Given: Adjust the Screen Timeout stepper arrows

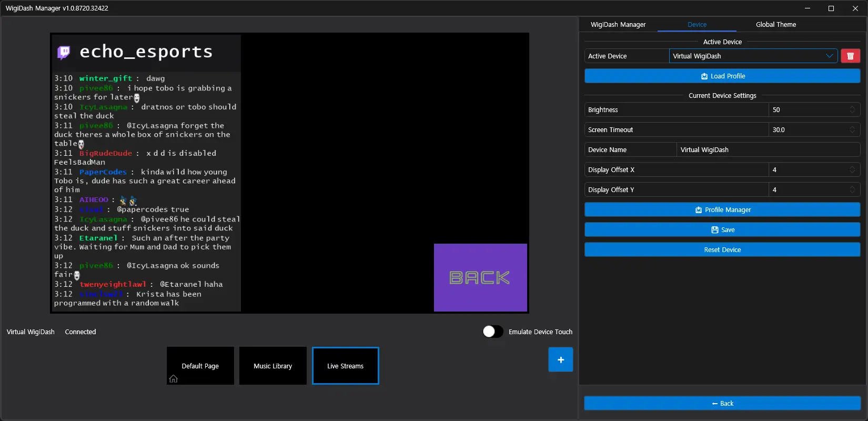Looking at the screenshot, I should point(852,130).
